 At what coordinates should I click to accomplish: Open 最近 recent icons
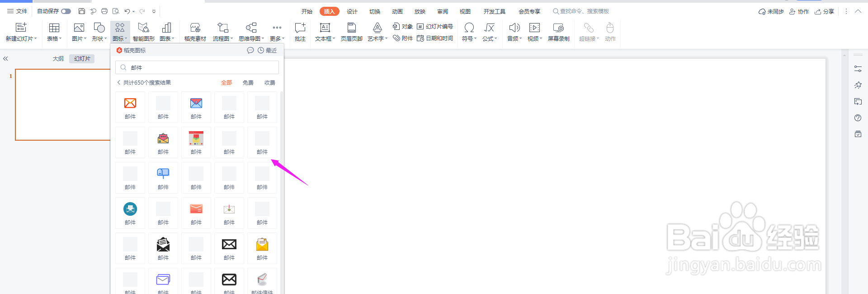(x=267, y=50)
